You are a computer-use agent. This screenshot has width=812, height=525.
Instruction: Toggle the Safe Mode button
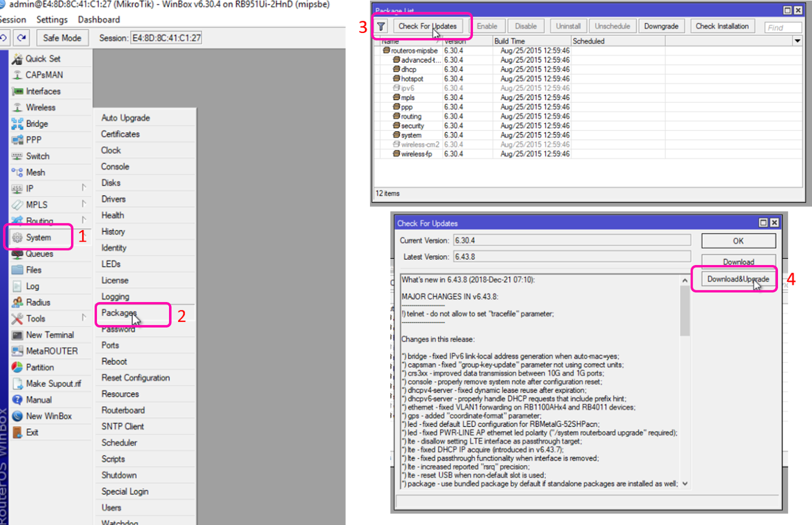click(x=62, y=38)
